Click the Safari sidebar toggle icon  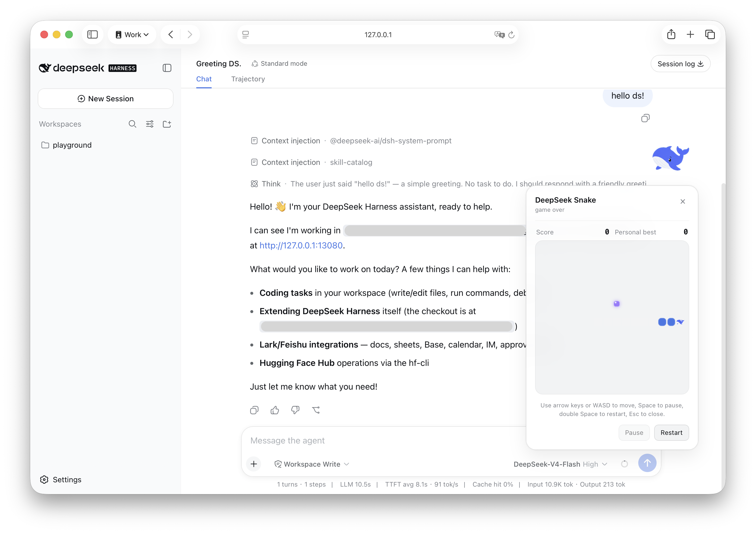point(92,34)
